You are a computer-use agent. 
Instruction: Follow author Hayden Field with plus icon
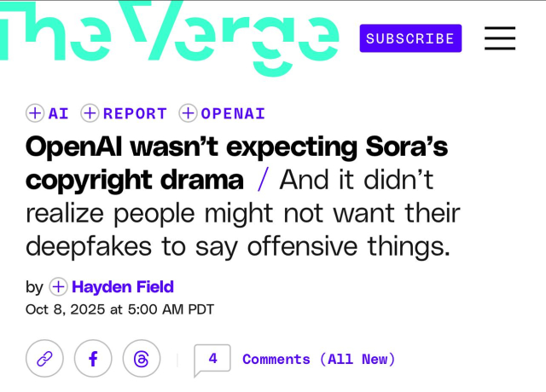click(x=58, y=287)
